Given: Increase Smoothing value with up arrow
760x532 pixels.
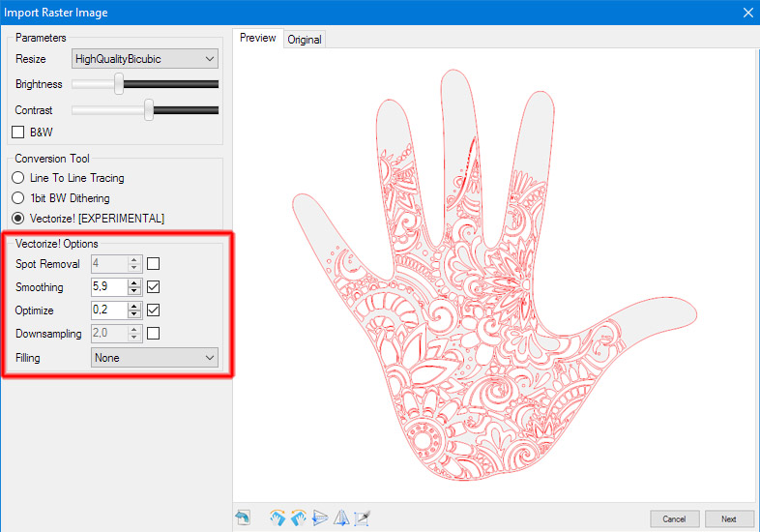Looking at the screenshot, I should click(134, 282).
